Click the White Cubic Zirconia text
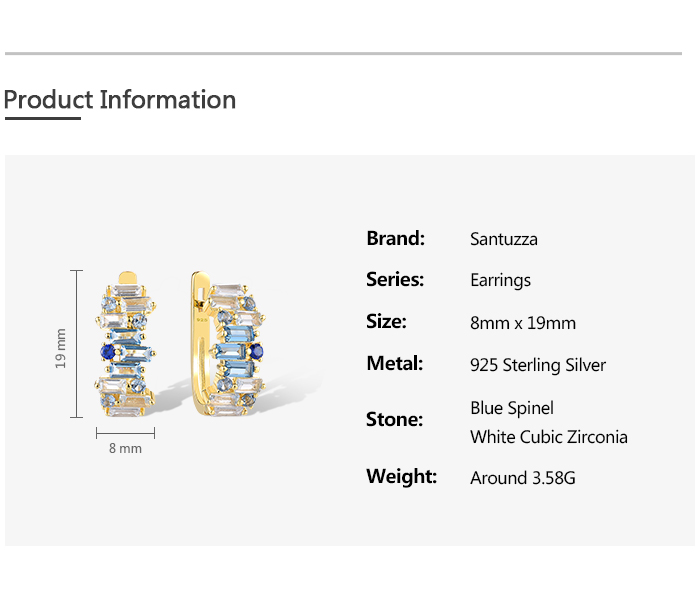 pyautogui.click(x=549, y=437)
